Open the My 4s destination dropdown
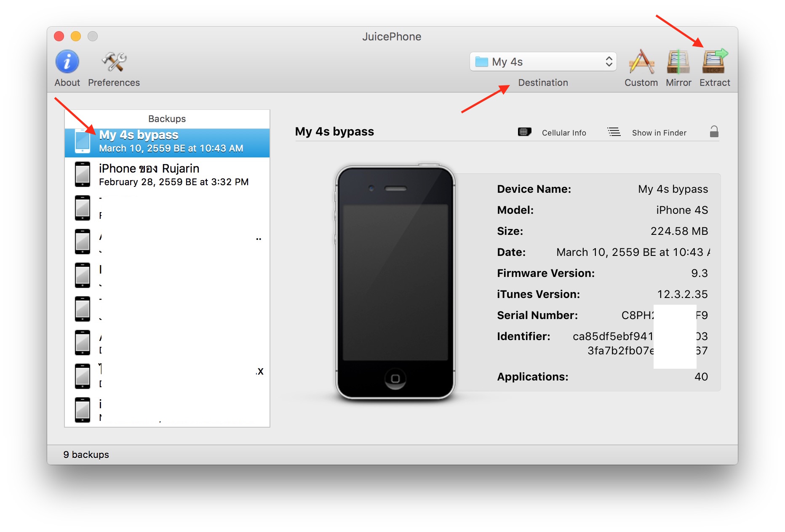Screen dimensions: 785x532 click(x=543, y=61)
